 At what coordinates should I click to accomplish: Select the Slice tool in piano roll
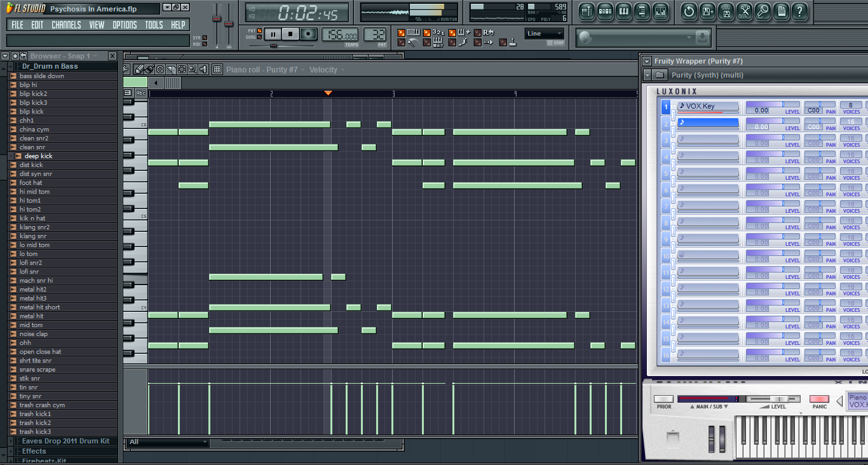pyautogui.click(x=171, y=69)
